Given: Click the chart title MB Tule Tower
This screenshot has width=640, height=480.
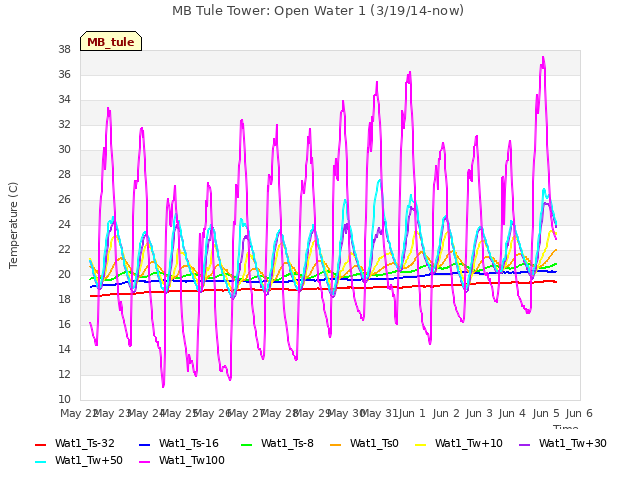Looking at the screenshot, I should [x=318, y=11].
